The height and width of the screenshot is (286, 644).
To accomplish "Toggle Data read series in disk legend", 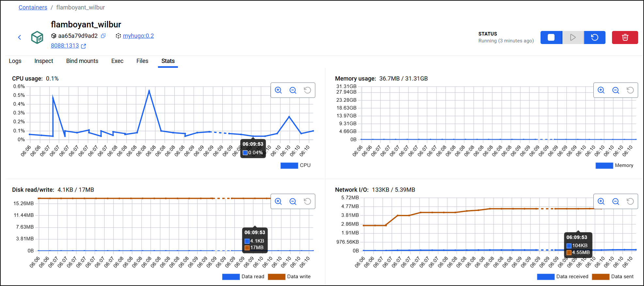I will pos(243,277).
